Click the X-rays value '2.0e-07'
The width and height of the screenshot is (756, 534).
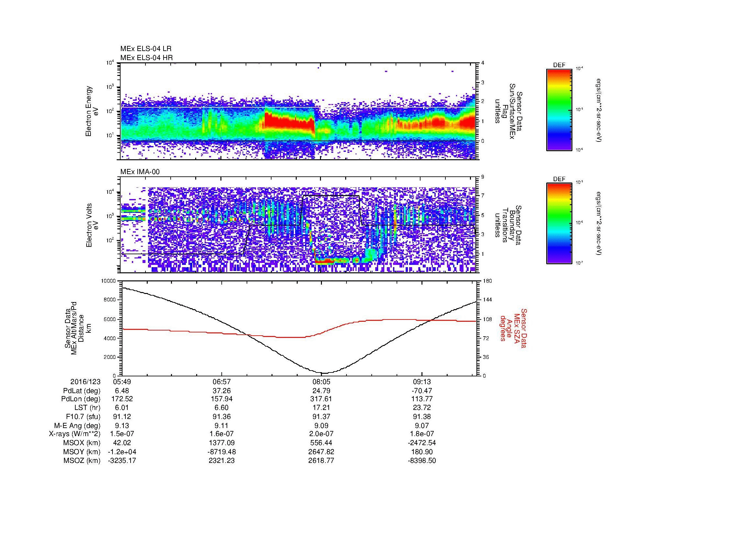[x=321, y=434]
